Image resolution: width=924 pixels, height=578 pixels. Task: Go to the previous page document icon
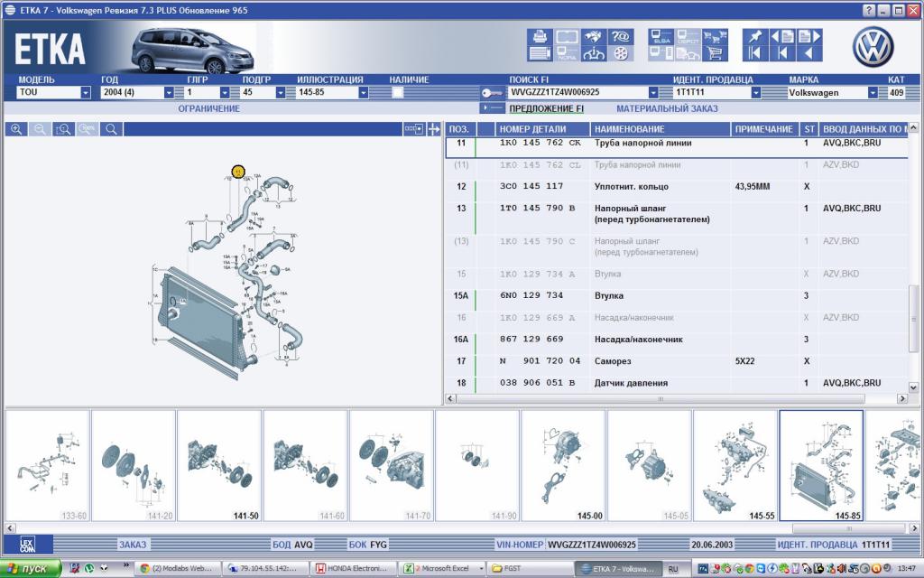(x=782, y=37)
